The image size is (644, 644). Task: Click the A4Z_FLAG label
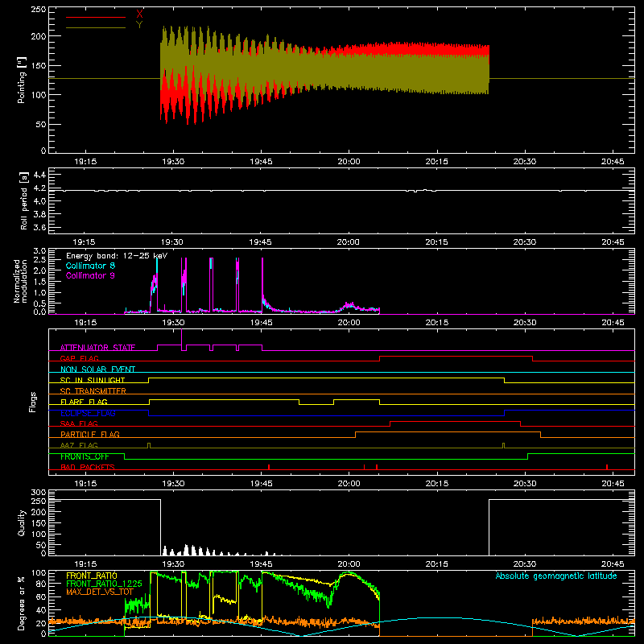click(79, 445)
